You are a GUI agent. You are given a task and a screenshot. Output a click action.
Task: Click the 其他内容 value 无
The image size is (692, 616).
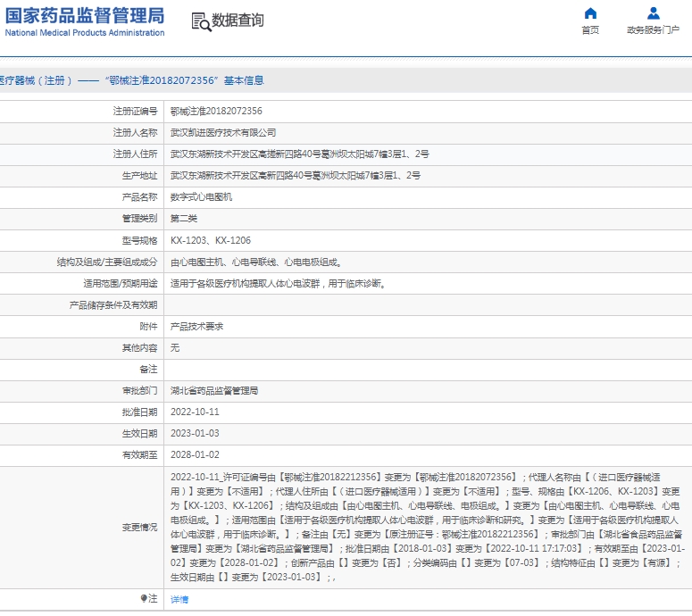tap(175, 348)
